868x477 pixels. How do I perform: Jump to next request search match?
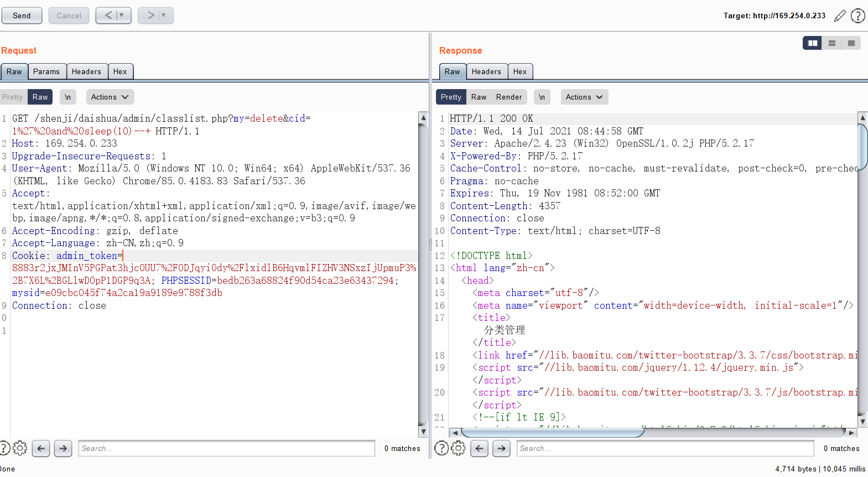coord(63,448)
